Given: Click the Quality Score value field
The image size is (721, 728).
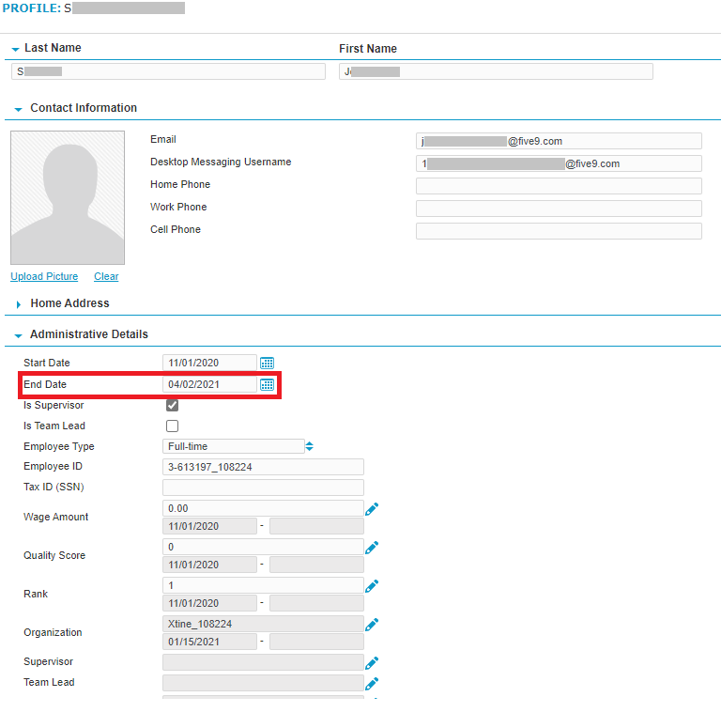Looking at the screenshot, I should [x=263, y=547].
